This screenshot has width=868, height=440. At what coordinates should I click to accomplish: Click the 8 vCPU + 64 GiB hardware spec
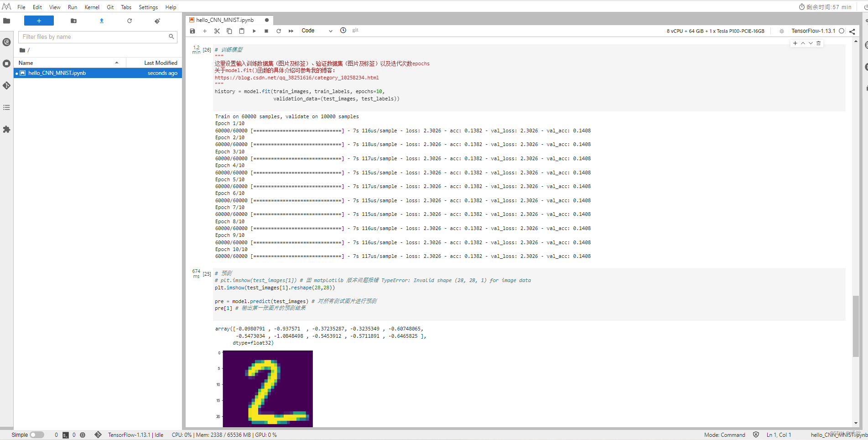715,31
